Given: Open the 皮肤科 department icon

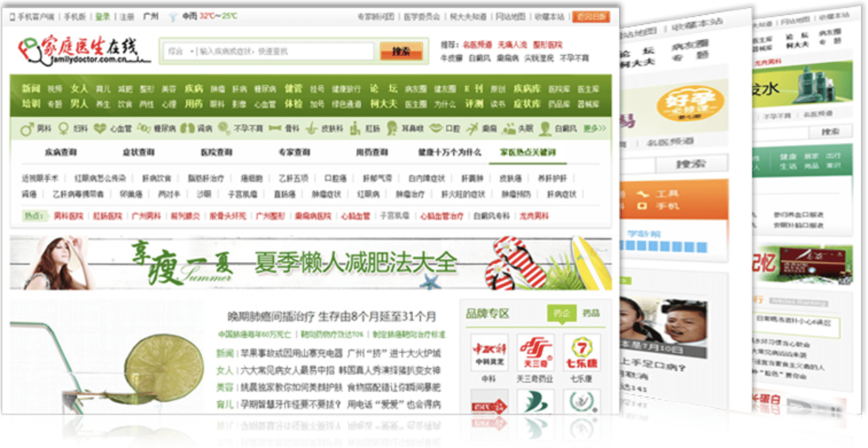Looking at the screenshot, I should [311, 129].
